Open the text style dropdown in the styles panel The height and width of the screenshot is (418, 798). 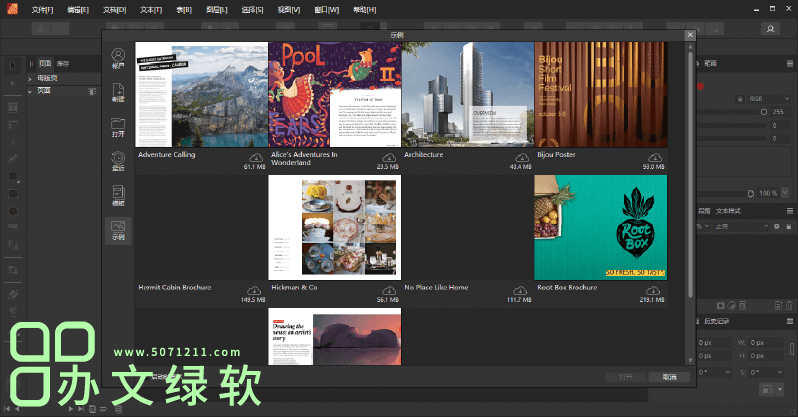(x=740, y=226)
